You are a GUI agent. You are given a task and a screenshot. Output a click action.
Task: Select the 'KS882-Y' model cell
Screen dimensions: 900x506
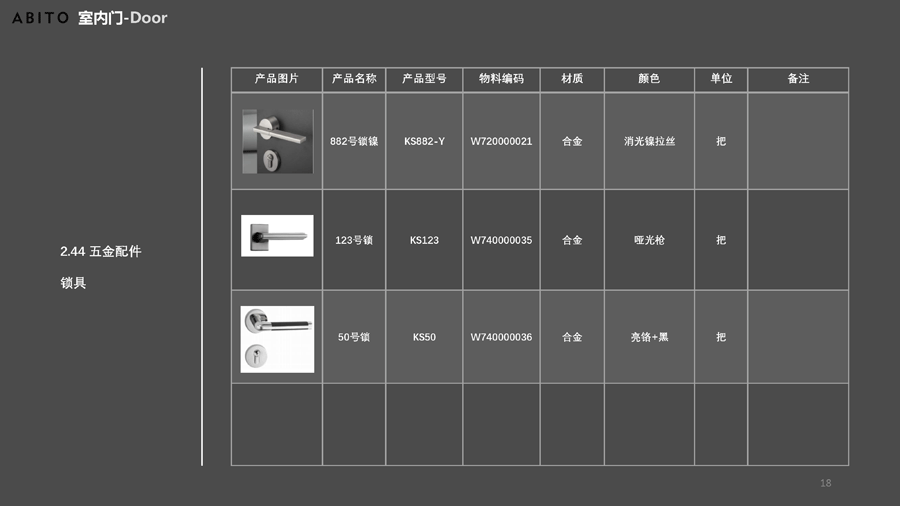424,141
